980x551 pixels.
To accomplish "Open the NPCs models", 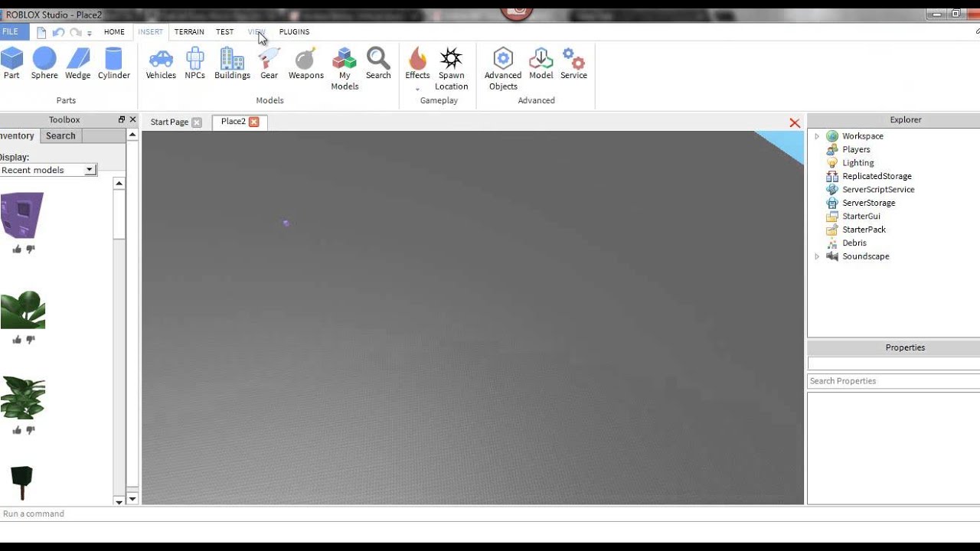I will click(195, 64).
